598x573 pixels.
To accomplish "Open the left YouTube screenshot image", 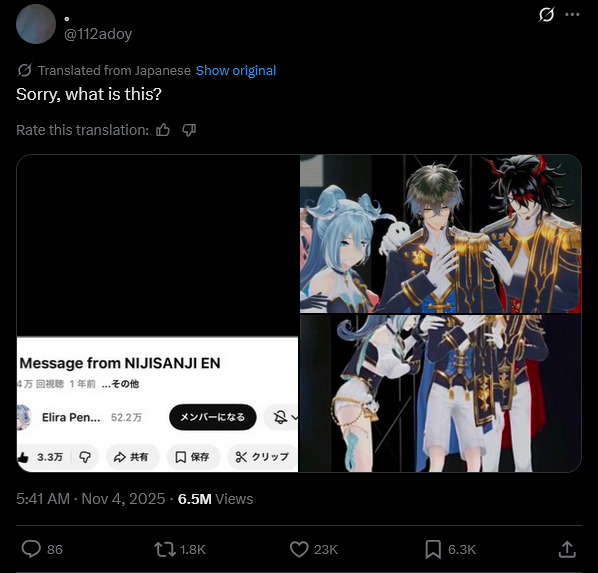I will [x=158, y=313].
